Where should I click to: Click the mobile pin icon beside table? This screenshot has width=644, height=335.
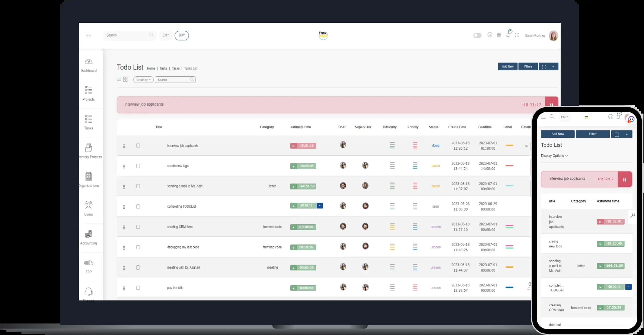(632, 216)
